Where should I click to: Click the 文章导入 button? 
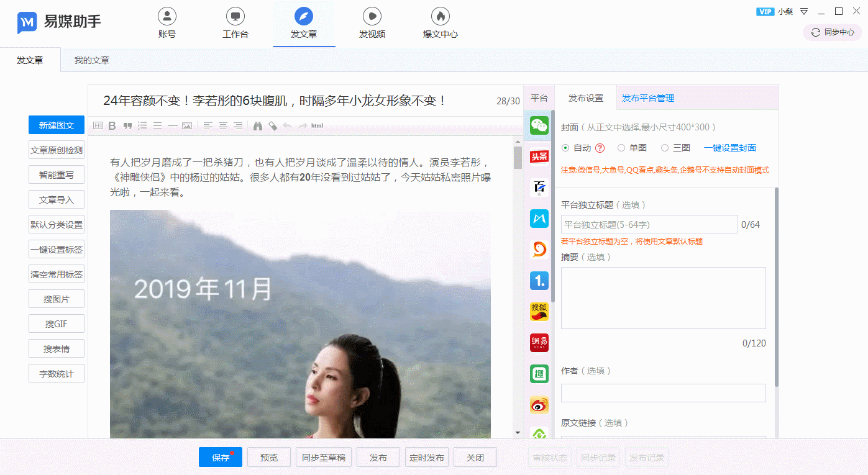click(57, 200)
